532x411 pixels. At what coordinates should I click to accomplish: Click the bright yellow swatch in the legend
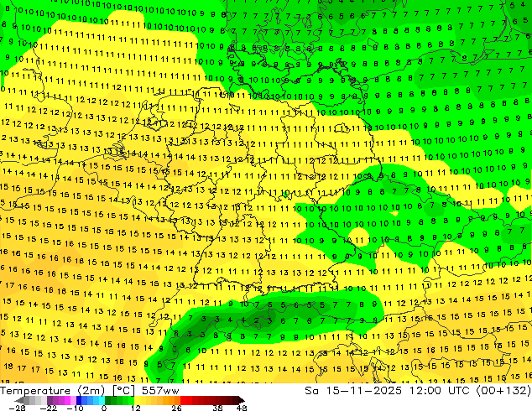(137, 400)
